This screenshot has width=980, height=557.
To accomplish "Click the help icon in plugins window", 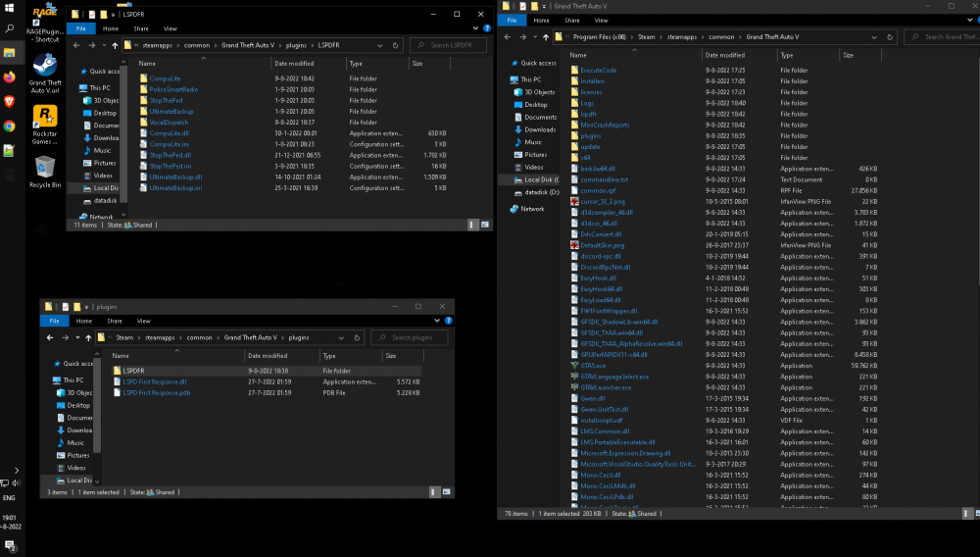I will 448,321.
